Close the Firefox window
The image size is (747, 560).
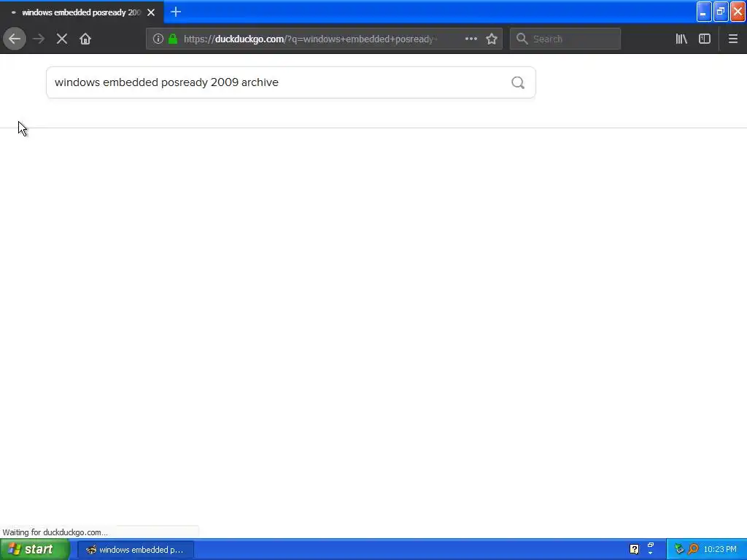(x=738, y=12)
